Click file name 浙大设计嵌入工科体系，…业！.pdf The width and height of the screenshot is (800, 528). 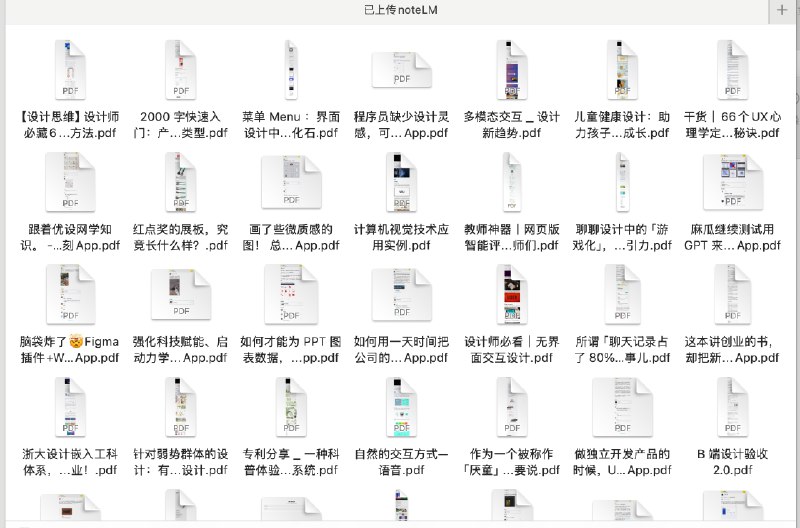(x=70, y=461)
